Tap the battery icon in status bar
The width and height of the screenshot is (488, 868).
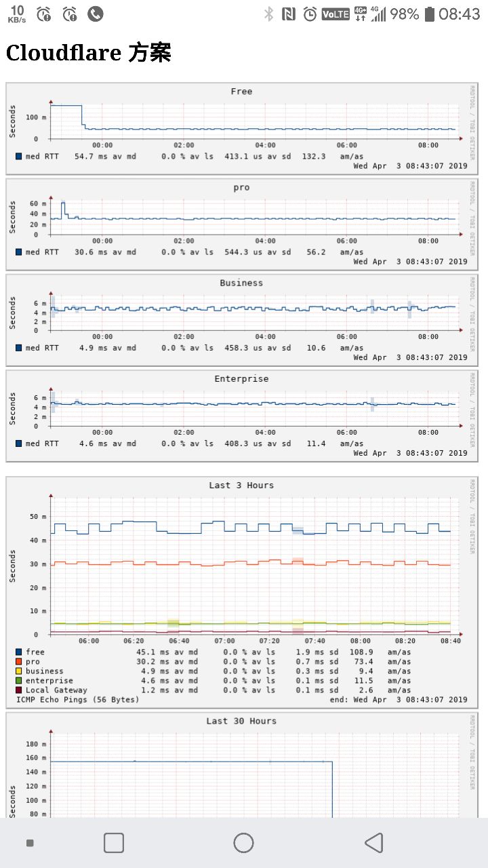429,14
